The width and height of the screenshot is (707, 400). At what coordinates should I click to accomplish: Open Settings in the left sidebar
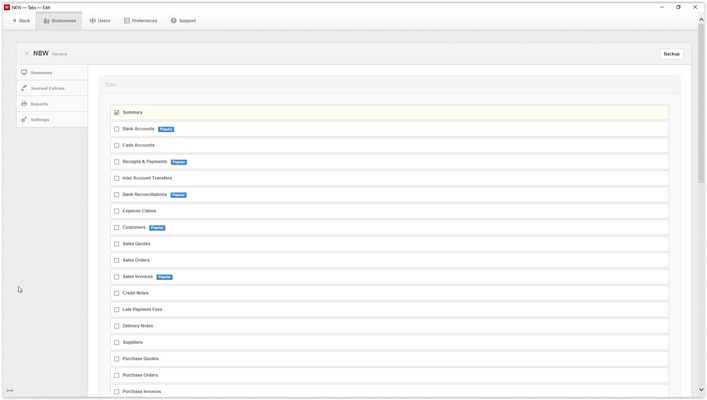[x=52, y=120]
